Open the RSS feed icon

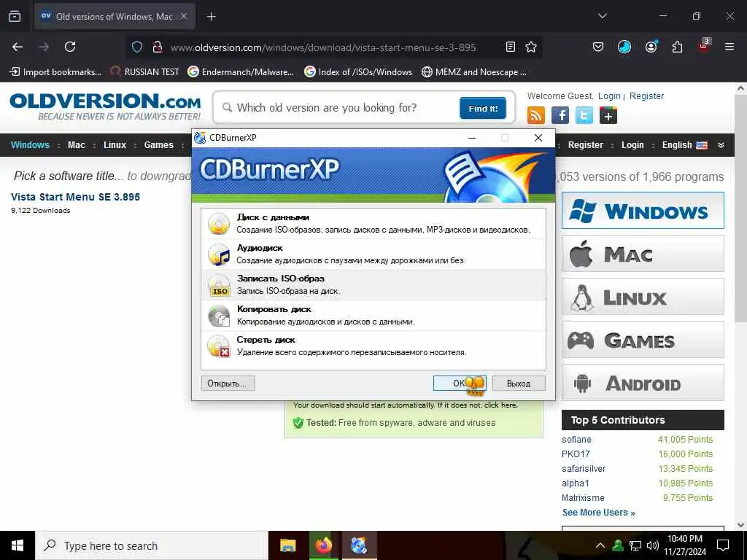(536, 115)
